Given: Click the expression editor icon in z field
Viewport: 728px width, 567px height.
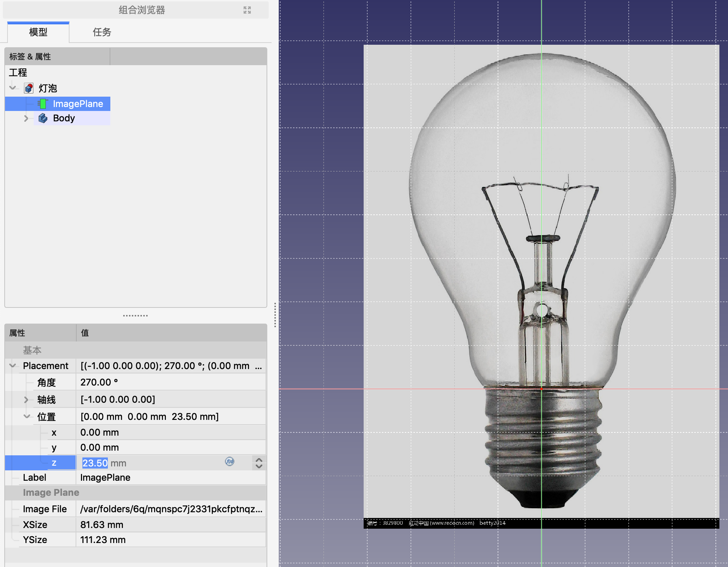Looking at the screenshot, I should 230,461.
